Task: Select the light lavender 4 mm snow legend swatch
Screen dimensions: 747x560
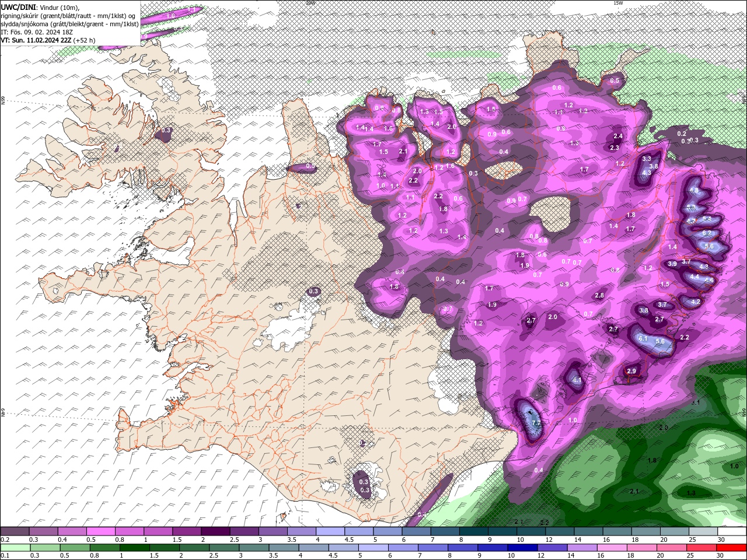Action: 330,531
